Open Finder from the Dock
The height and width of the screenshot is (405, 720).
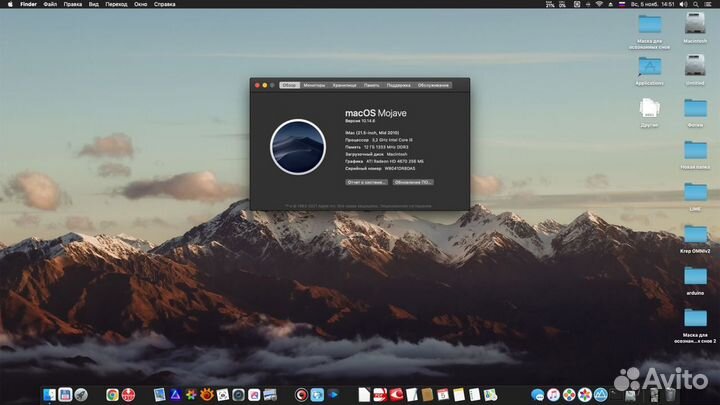49,394
